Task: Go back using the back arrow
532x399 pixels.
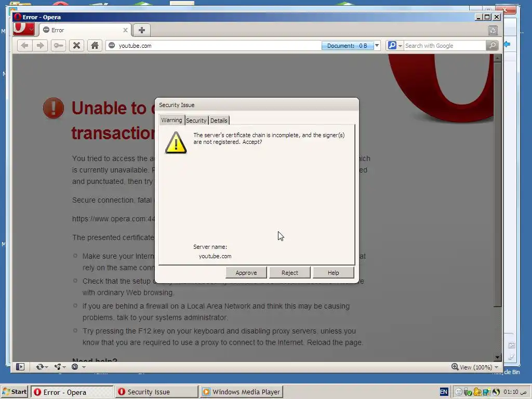Action: (25, 46)
